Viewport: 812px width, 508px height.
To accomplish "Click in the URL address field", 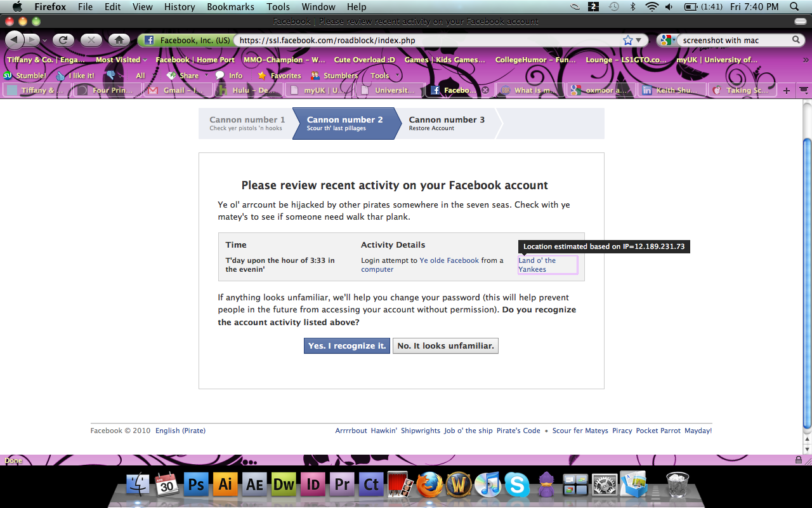I will pyautogui.click(x=426, y=40).
